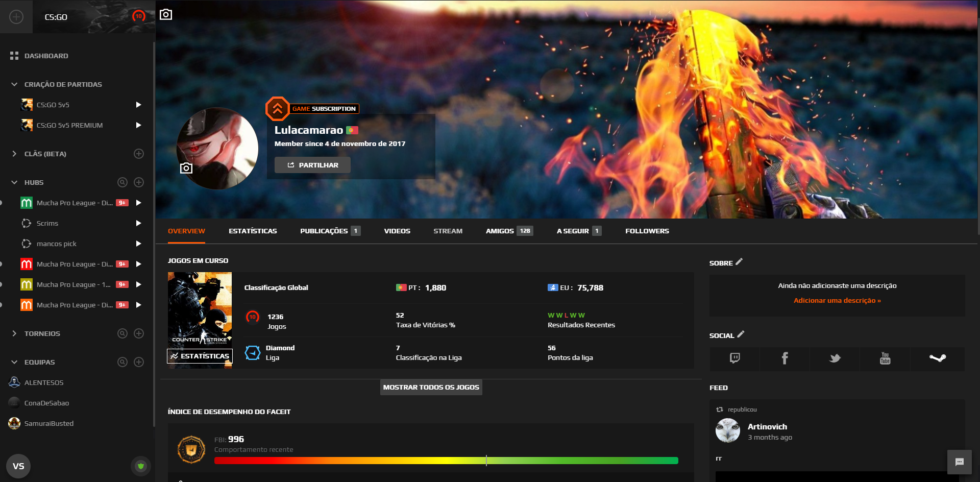Image resolution: width=980 pixels, height=482 pixels.
Task: Click Mostrar Todos Os Jogos button
Action: 431,387
